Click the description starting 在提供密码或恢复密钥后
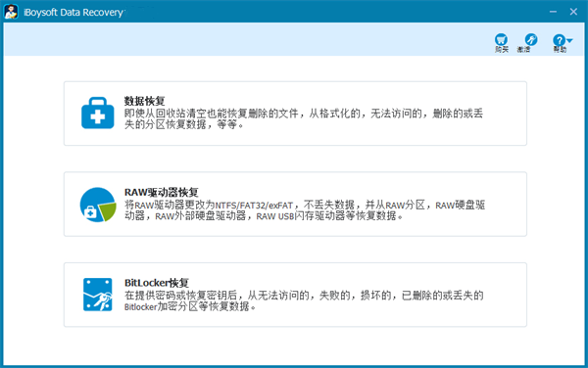588x368 pixels. coord(304,301)
